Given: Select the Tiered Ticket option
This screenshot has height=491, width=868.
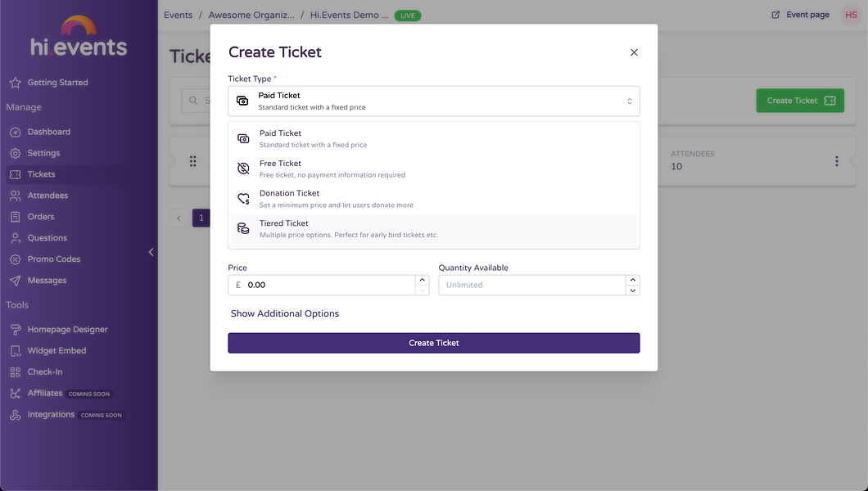Looking at the screenshot, I should 434,228.
